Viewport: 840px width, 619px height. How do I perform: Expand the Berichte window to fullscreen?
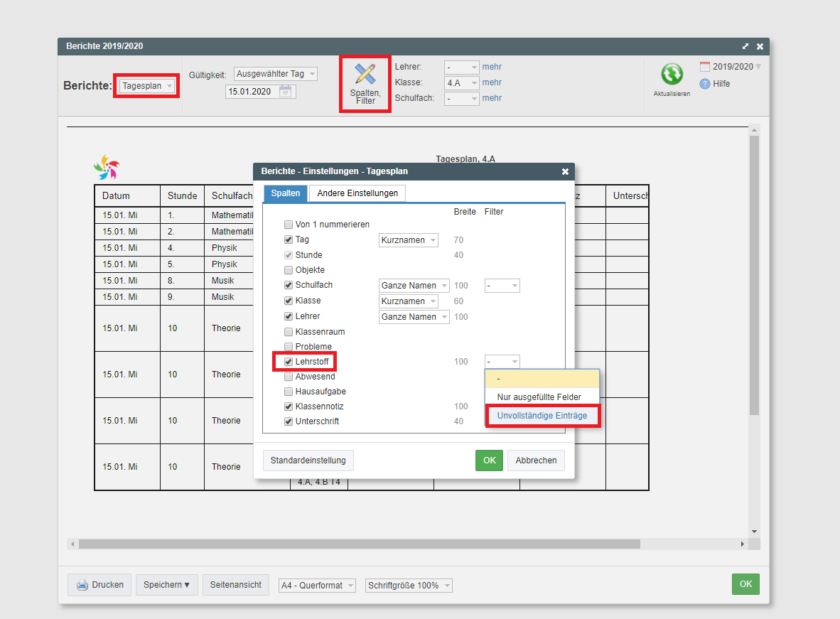point(745,47)
